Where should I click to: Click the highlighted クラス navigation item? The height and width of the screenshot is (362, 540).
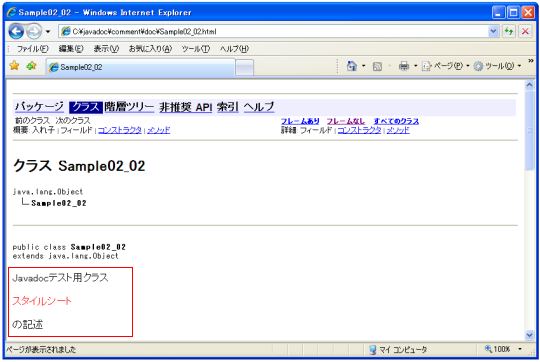click(86, 107)
